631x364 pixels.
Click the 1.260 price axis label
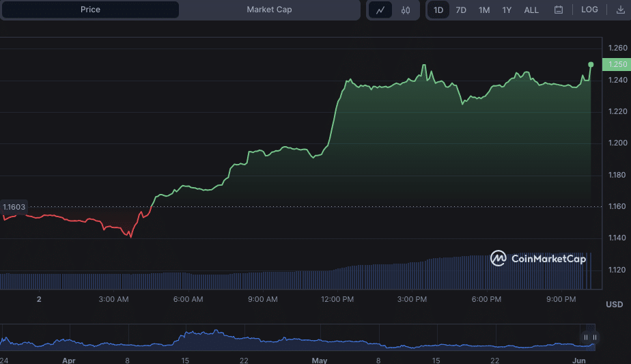coord(618,48)
